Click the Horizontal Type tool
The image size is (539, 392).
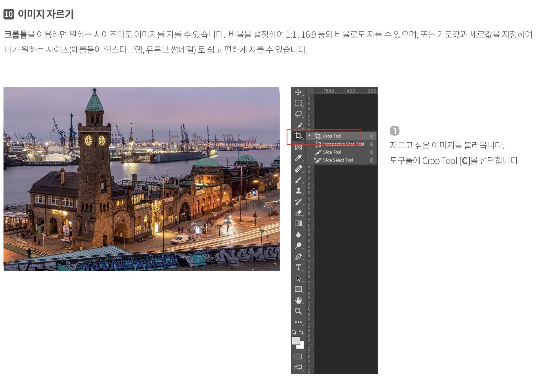click(298, 267)
